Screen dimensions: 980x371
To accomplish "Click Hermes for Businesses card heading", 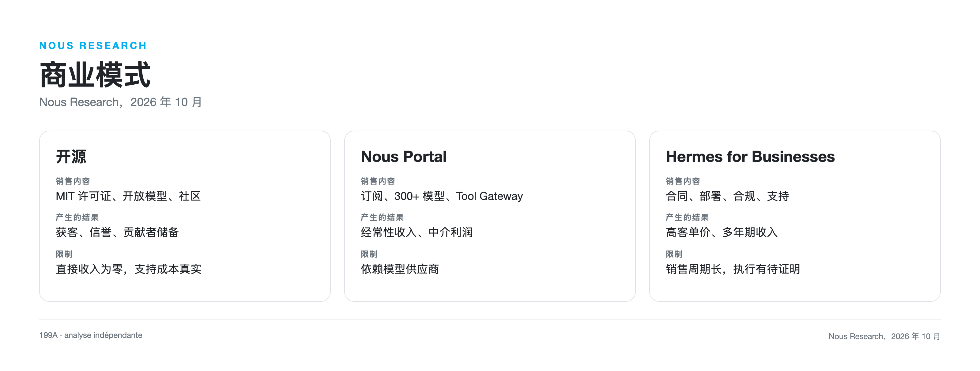I will click(x=750, y=157).
